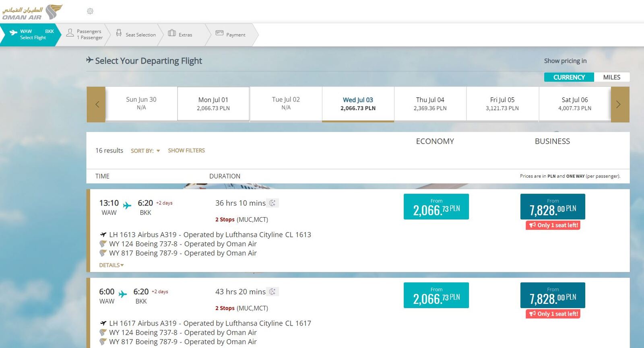
Task: Switch pricing display to CURRENCY
Action: pos(569,77)
